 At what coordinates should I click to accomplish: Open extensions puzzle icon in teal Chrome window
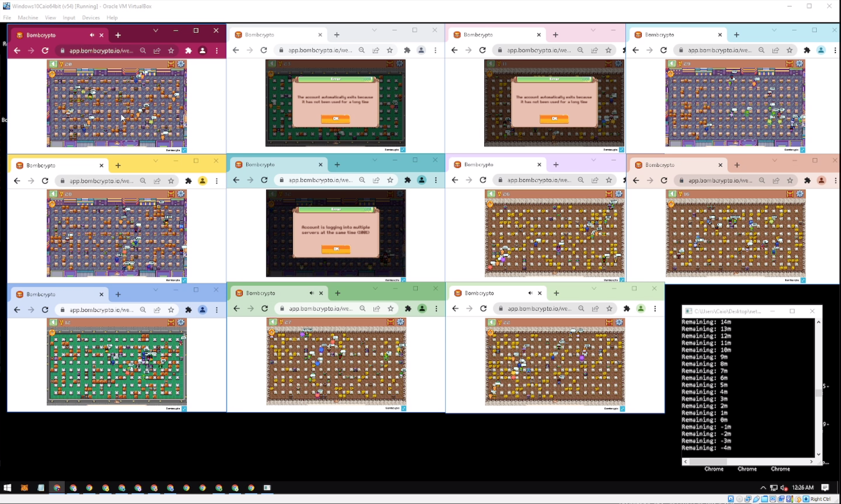point(407,180)
